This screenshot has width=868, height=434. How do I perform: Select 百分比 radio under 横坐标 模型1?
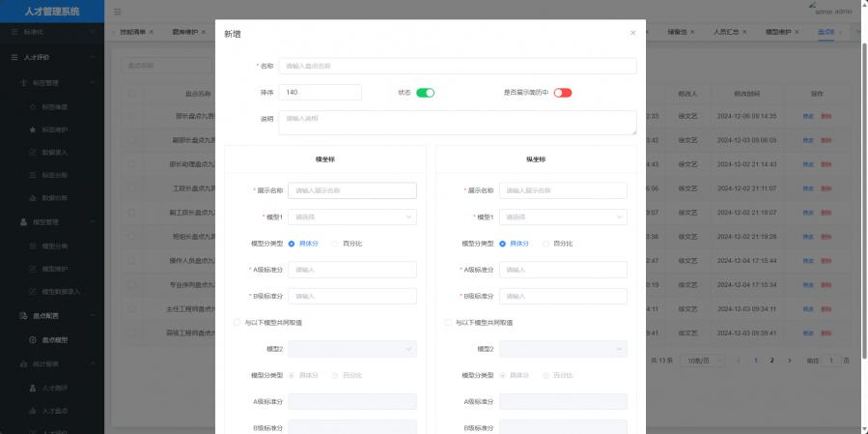coord(335,244)
